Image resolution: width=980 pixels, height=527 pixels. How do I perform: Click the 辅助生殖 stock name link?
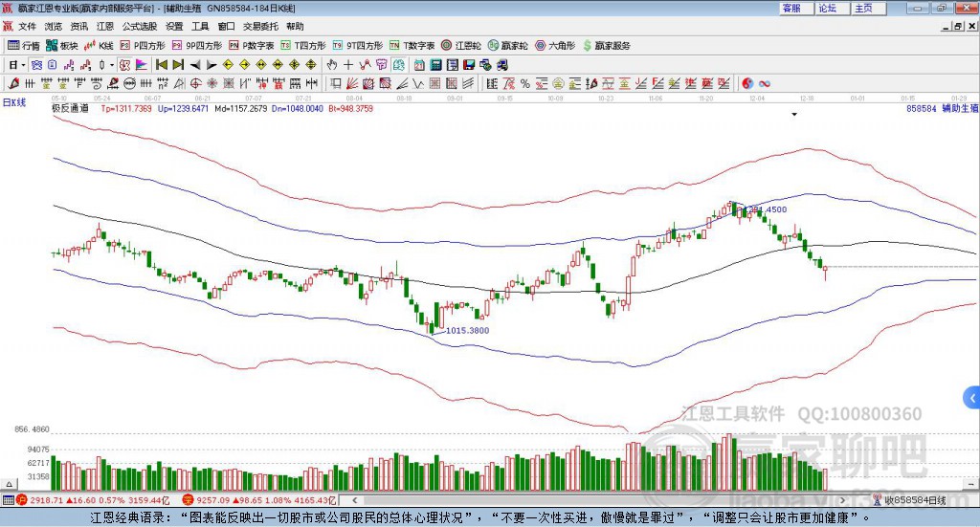961,109
